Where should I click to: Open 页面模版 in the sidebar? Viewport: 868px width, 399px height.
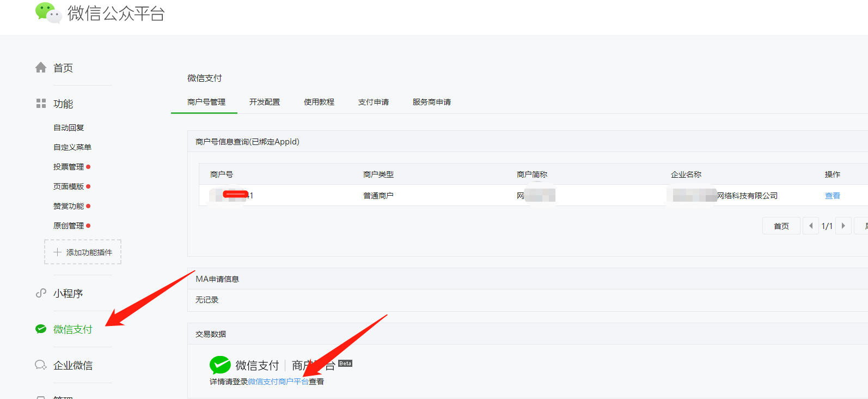pos(69,186)
